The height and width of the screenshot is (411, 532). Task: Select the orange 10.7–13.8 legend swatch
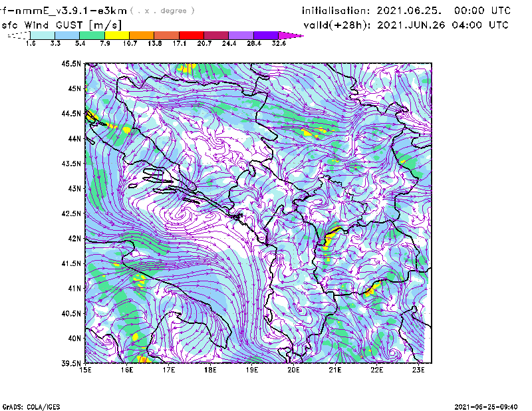(x=142, y=35)
